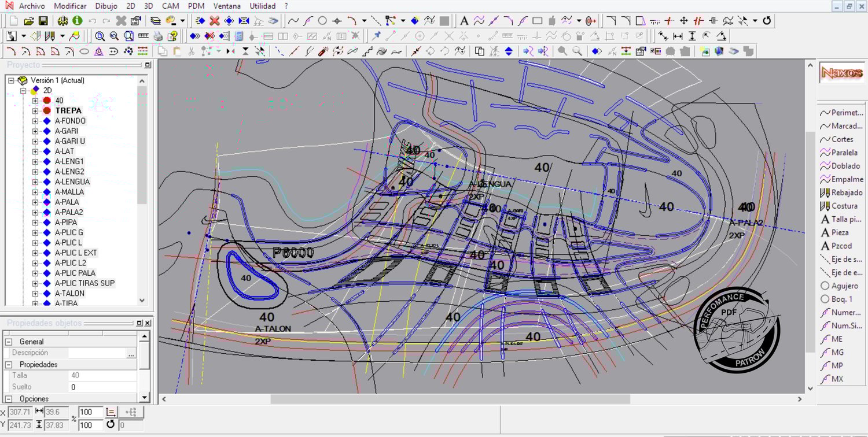
Task: Click the green information icon
Action: click(x=77, y=21)
